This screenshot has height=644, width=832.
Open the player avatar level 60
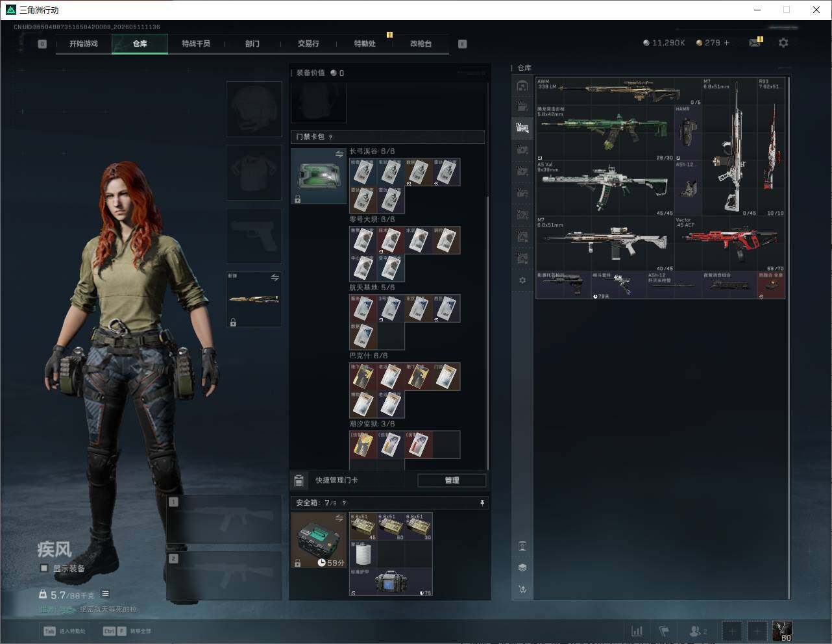(x=782, y=631)
